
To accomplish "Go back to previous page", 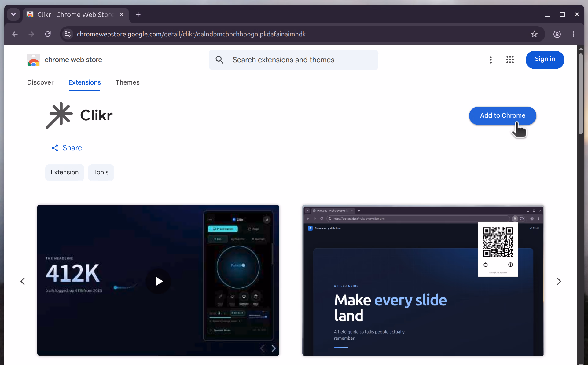I will (15, 34).
